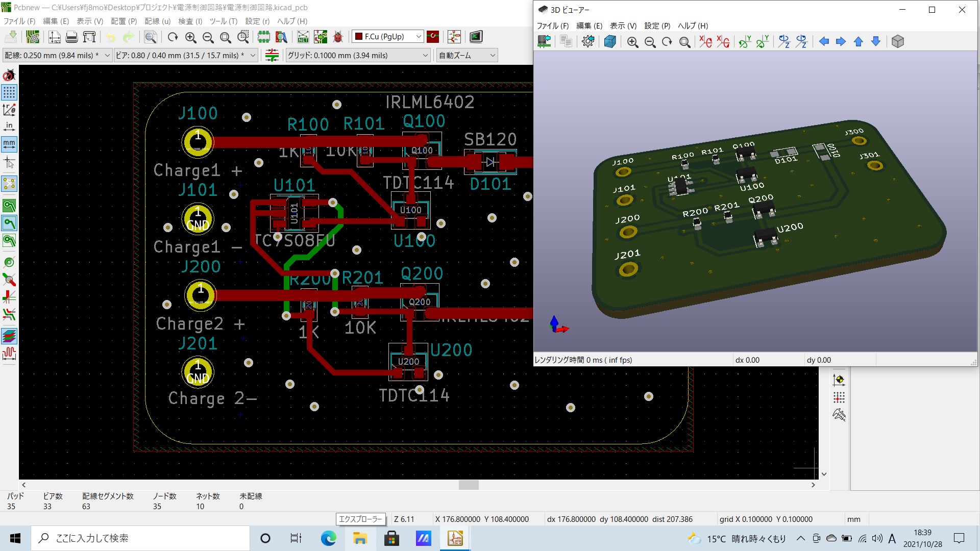Click Windows search box on taskbar
The image size is (980, 551).
tap(140, 538)
